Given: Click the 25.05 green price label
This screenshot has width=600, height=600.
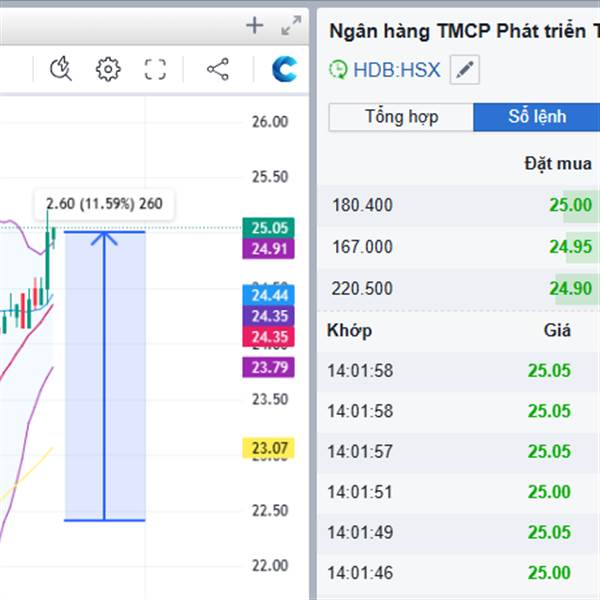Looking at the screenshot, I should pyautogui.click(x=269, y=228).
